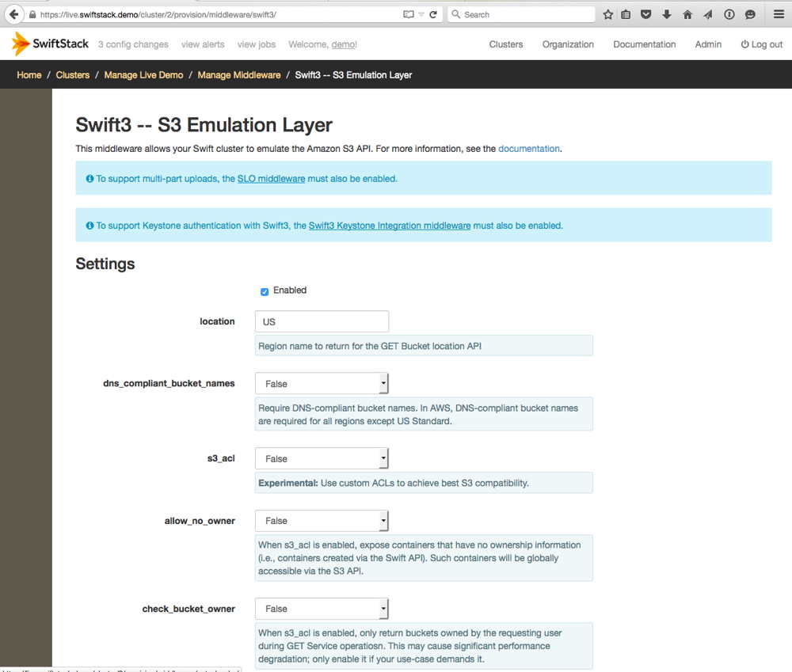Click the allow_no_owner field label

[x=200, y=521]
